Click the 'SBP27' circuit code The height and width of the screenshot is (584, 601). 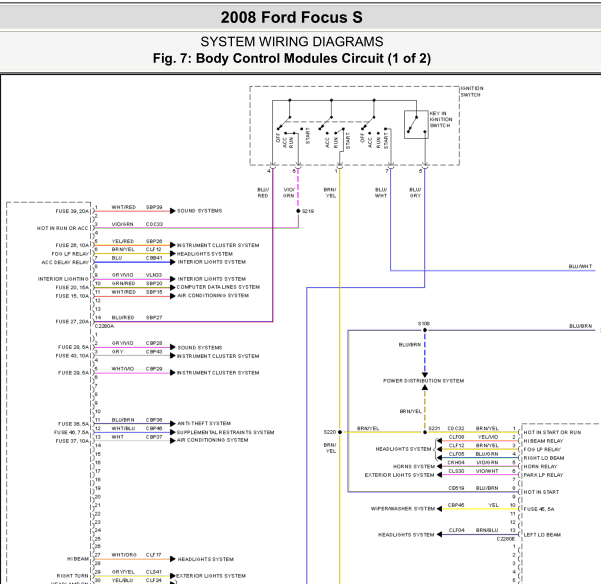[x=154, y=318]
